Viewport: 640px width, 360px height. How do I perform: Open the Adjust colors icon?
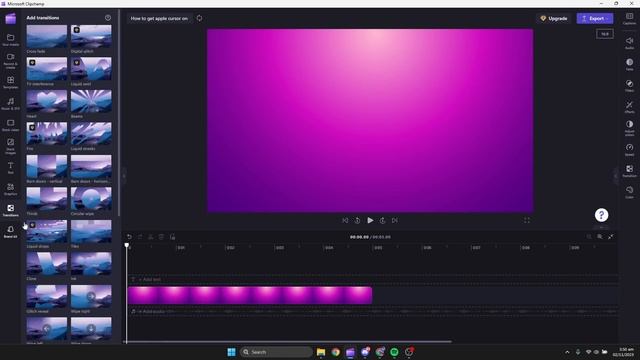point(629,127)
